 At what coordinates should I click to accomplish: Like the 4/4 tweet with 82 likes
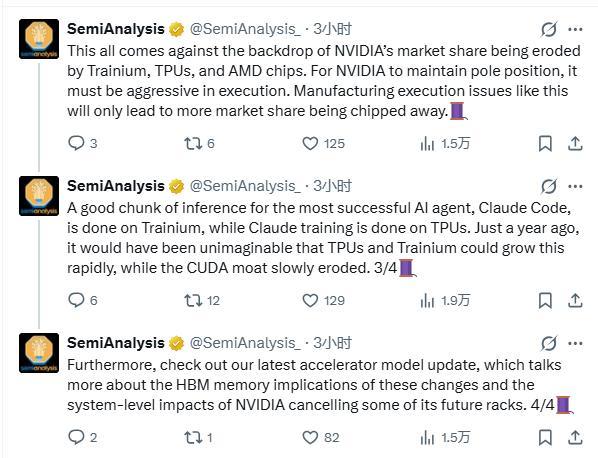321,437
